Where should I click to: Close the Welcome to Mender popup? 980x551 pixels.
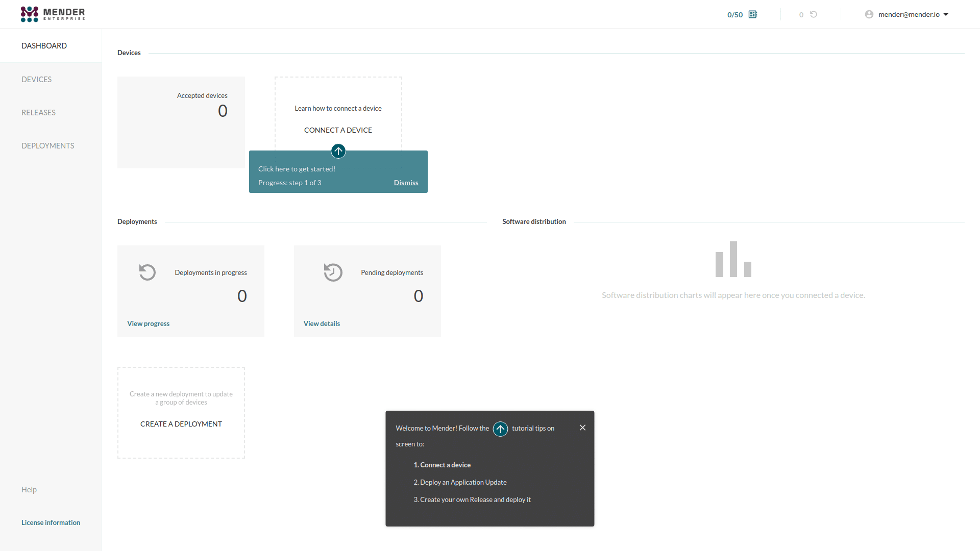point(582,428)
